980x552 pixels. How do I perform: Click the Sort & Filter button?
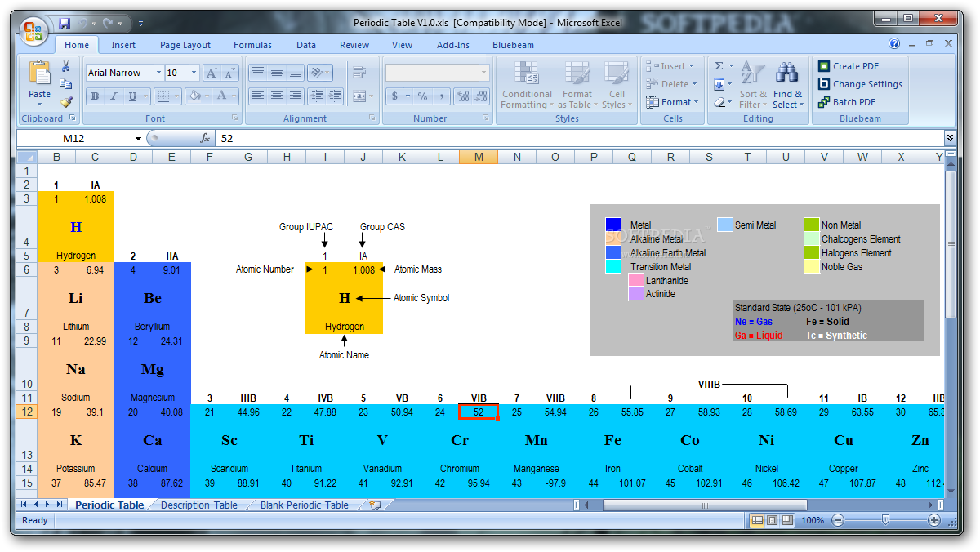click(x=752, y=85)
